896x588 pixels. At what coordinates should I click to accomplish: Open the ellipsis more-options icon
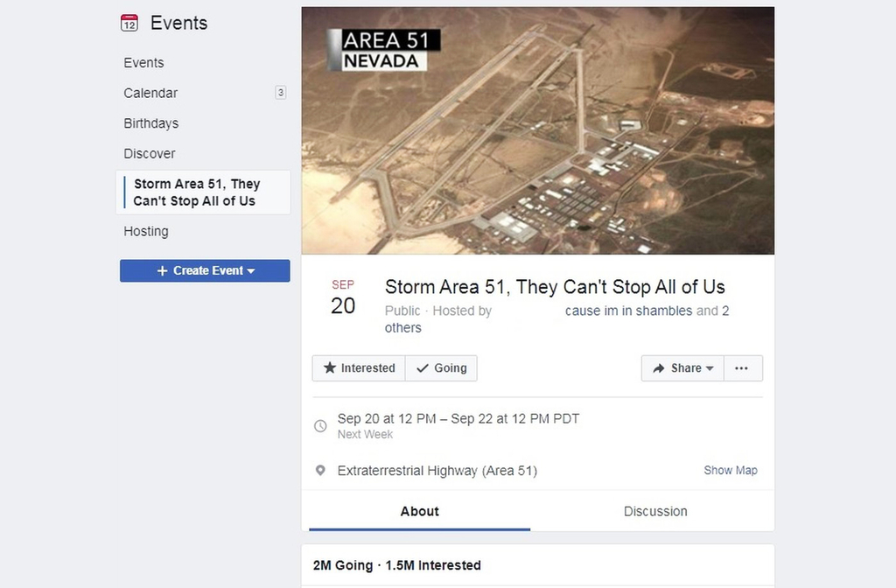click(x=743, y=368)
